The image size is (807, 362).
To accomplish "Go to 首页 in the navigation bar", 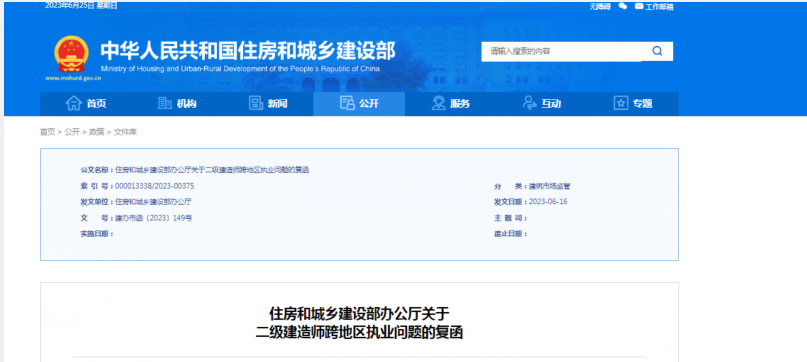I will click(x=86, y=104).
